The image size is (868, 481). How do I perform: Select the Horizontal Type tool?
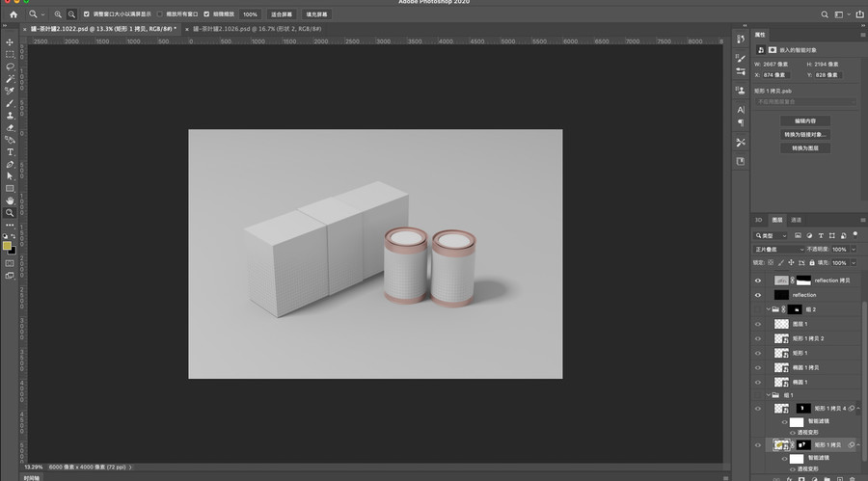[x=10, y=152]
